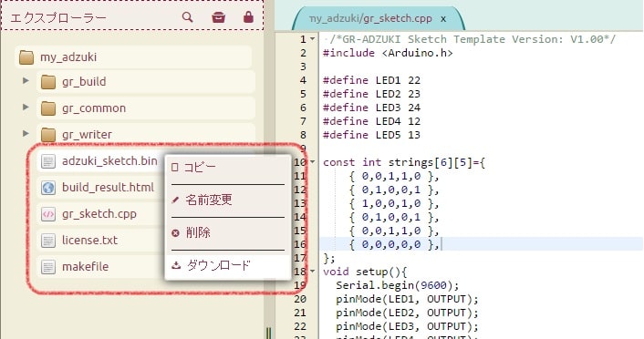644x339 pixels.
Task: Expand the gr_writer folder arrow
Action: 26,134
